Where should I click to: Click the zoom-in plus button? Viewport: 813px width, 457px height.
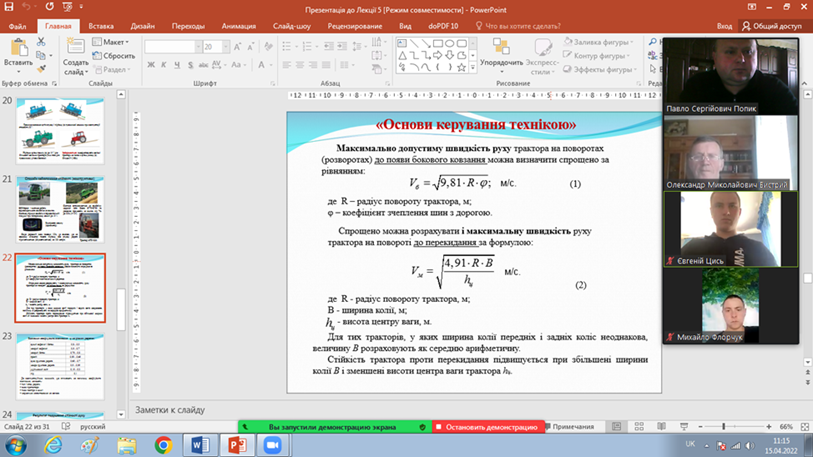click(x=768, y=426)
